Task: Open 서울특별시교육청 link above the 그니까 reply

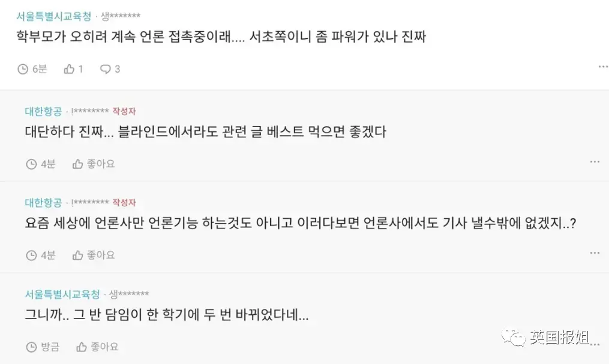Action: point(62,294)
